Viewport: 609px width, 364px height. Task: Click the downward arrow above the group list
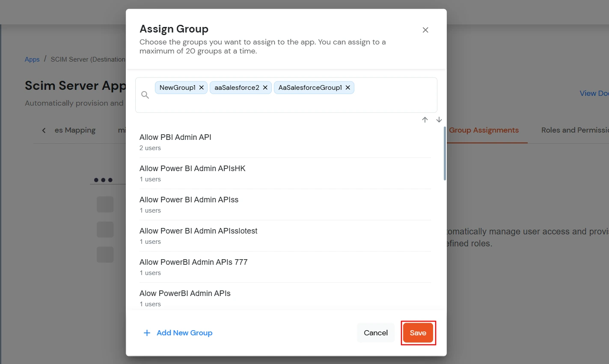[439, 119]
